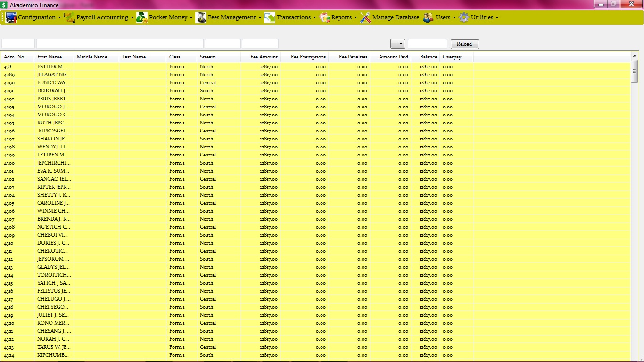Image resolution: width=644 pixels, height=362 pixels.
Task: Click the Transactions arrows icon
Action: (270, 17)
